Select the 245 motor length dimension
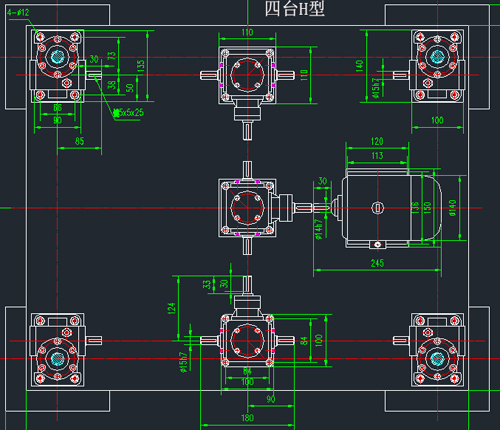500x430 pixels. click(377, 263)
